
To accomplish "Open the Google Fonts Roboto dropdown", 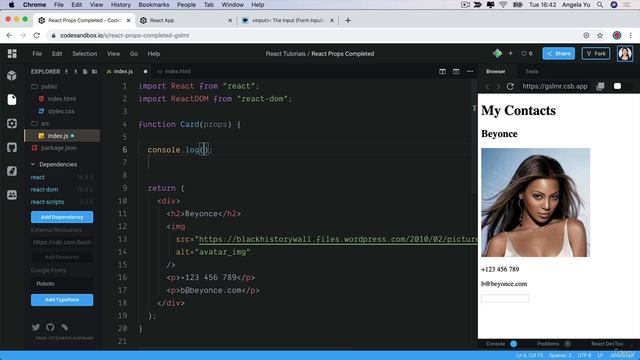I will (x=62, y=284).
